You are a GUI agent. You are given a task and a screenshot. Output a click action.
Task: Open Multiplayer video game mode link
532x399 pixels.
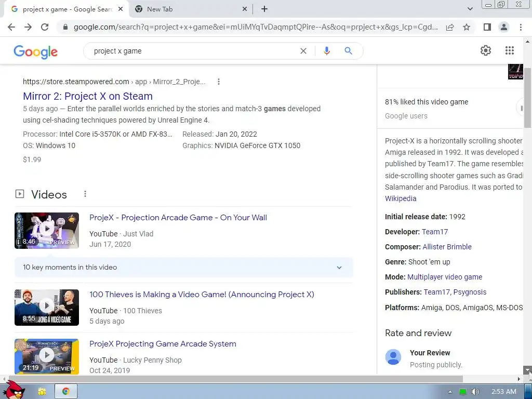(x=445, y=277)
